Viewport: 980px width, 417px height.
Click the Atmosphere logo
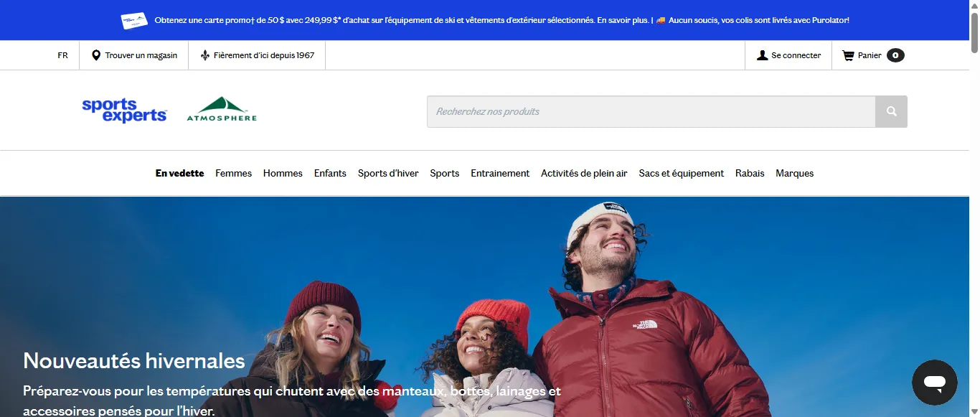(222, 110)
